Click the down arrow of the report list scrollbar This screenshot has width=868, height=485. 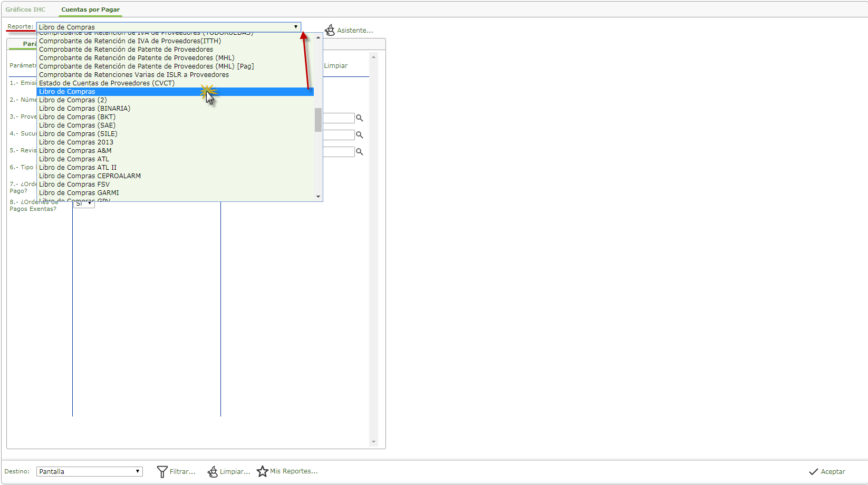tap(318, 197)
